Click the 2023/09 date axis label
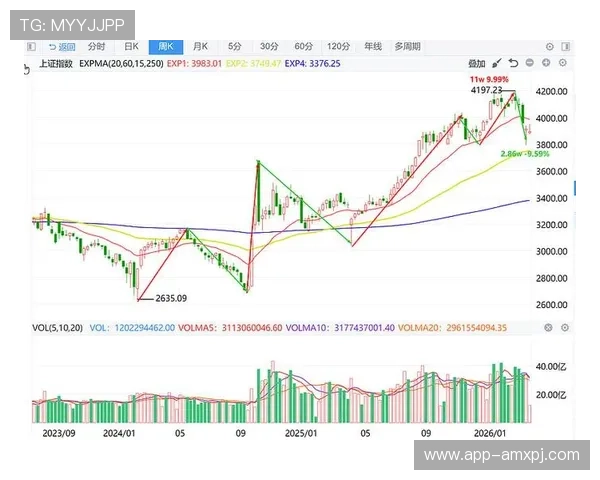Screen dimensions: 600x480 pos(59,433)
